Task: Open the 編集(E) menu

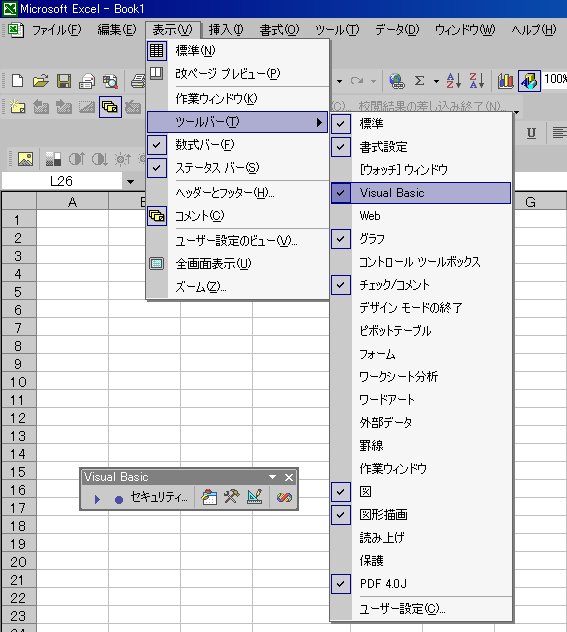Action: (x=117, y=30)
